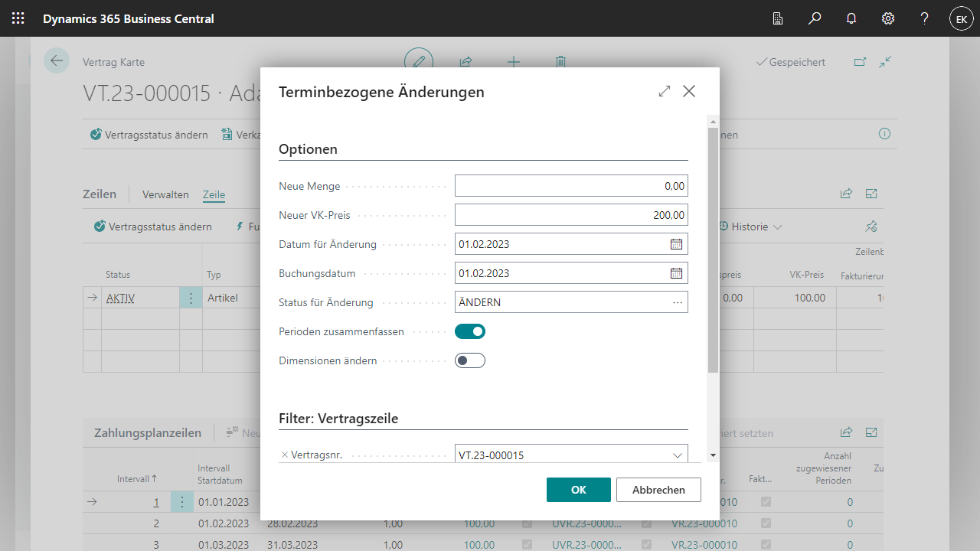Expand dialog with the maximize arrows icon
This screenshot has height=551, width=980.
[664, 91]
